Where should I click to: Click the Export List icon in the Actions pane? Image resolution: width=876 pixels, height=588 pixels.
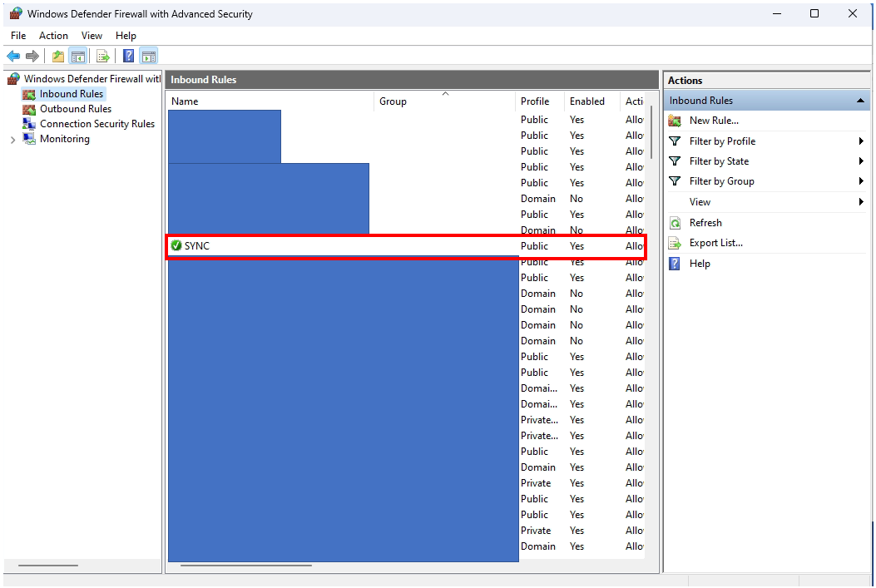click(675, 243)
